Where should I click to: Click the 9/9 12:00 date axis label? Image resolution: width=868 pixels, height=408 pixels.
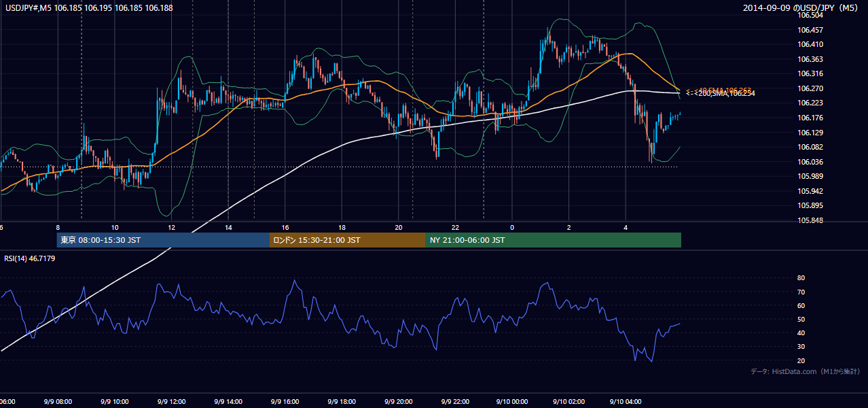[170, 401]
